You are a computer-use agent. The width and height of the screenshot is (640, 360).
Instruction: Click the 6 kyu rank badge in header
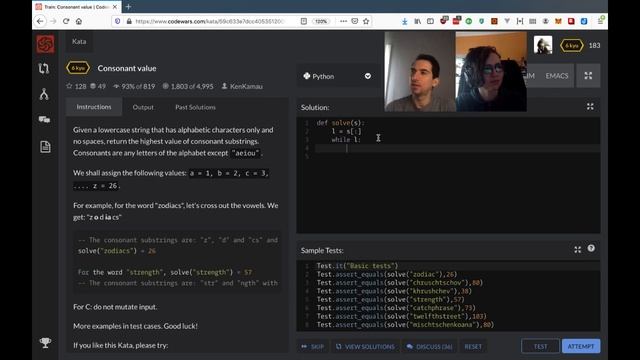point(571,45)
